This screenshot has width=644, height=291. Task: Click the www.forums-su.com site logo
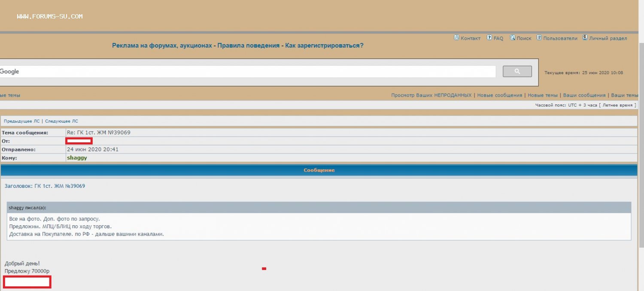(x=50, y=17)
